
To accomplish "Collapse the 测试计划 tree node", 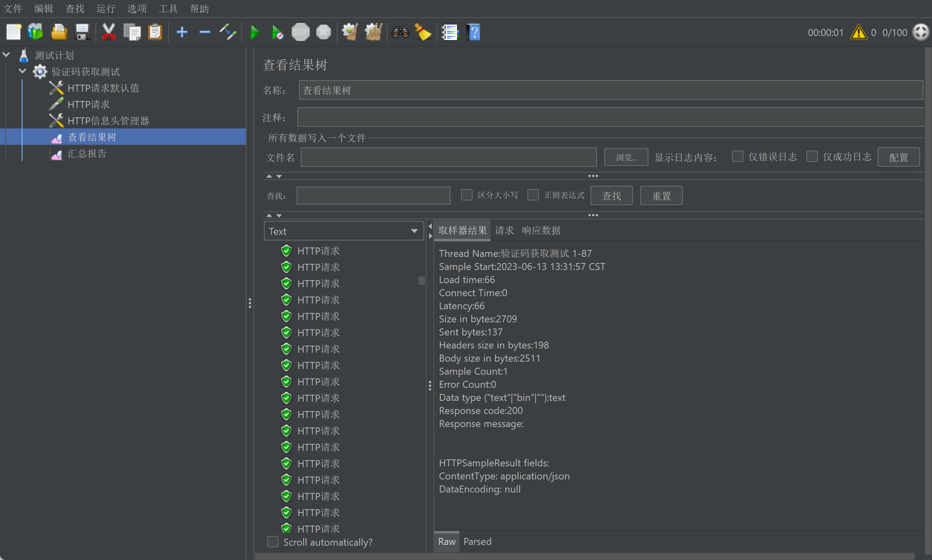I will point(6,54).
